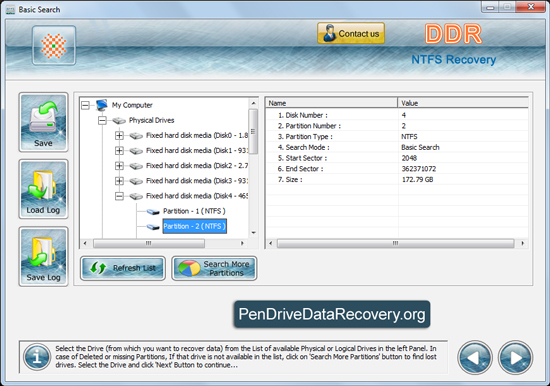Click the My Computer monitor icon
The height and width of the screenshot is (386, 550).
point(102,105)
